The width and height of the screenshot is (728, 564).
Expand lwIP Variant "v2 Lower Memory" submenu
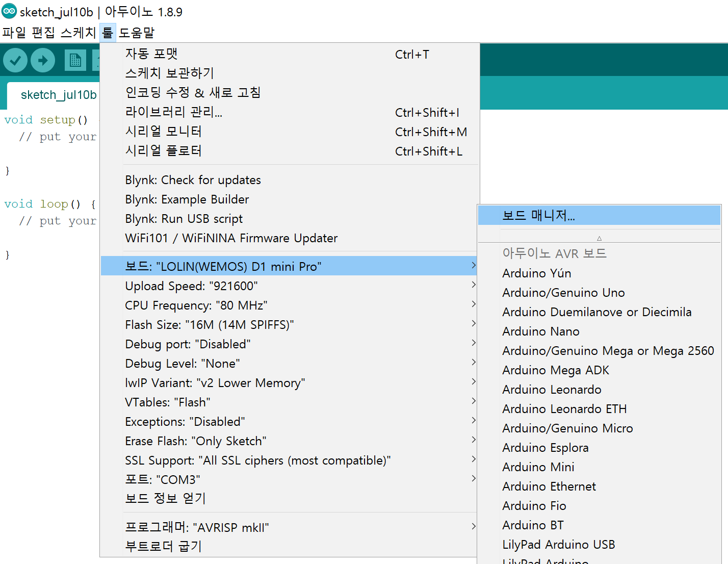[289, 383]
